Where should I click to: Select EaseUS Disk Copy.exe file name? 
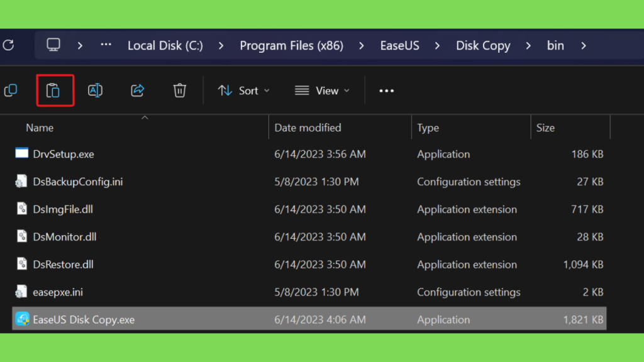84,319
